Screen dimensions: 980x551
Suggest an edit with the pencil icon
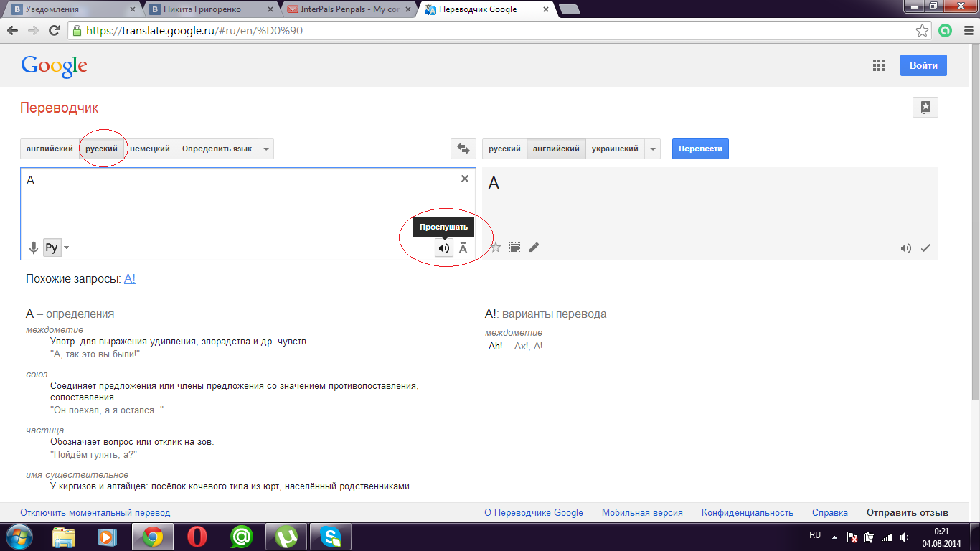(534, 248)
